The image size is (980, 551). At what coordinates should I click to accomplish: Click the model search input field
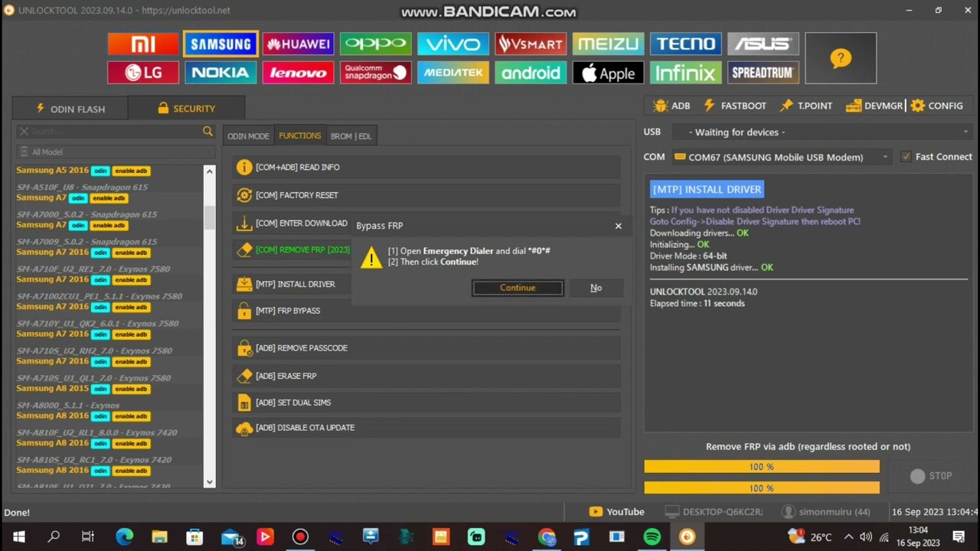click(115, 132)
